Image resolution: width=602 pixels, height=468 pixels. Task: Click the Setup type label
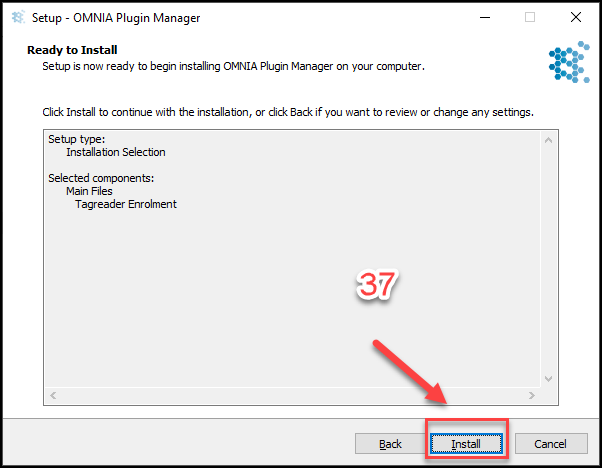point(76,139)
